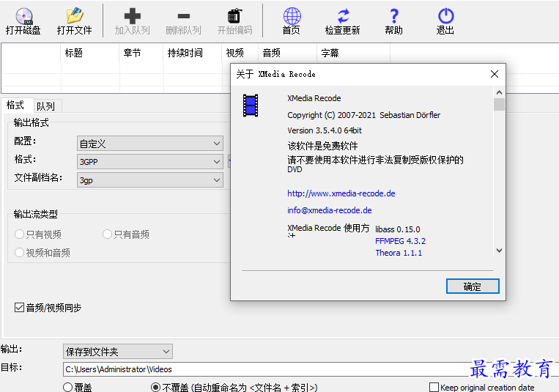This screenshot has height=392, width=559.
Task: Click the Check for Updates (检查更新) icon
Action: pyautogui.click(x=343, y=16)
